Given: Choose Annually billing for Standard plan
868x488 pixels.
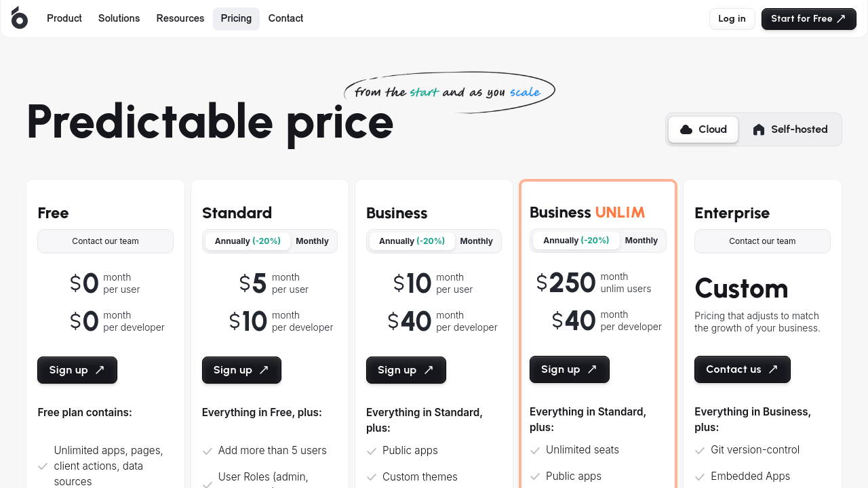Looking at the screenshot, I should pos(248,241).
